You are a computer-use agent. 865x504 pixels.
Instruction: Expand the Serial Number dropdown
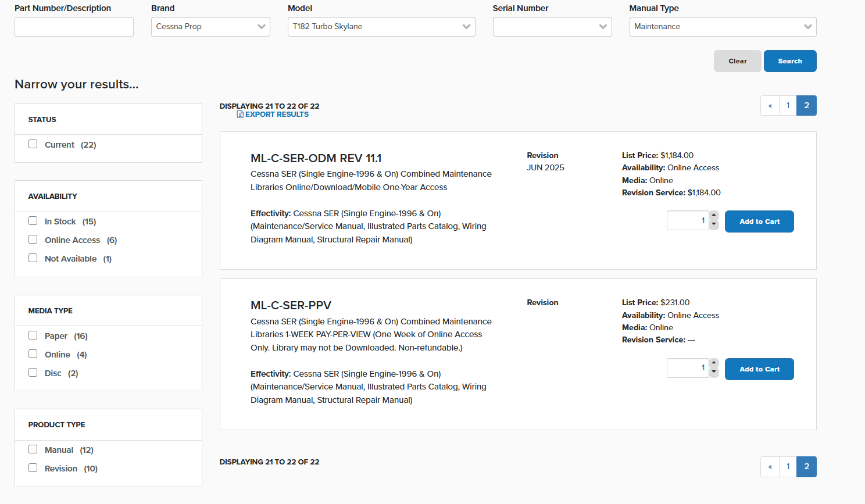pos(552,27)
